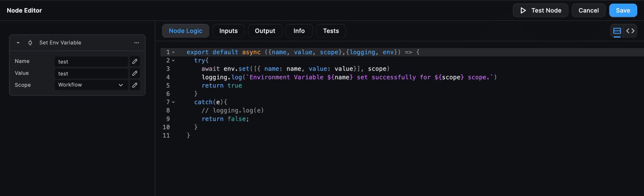Fold the code block at line 1
644x196 pixels.
(x=173, y=52)
